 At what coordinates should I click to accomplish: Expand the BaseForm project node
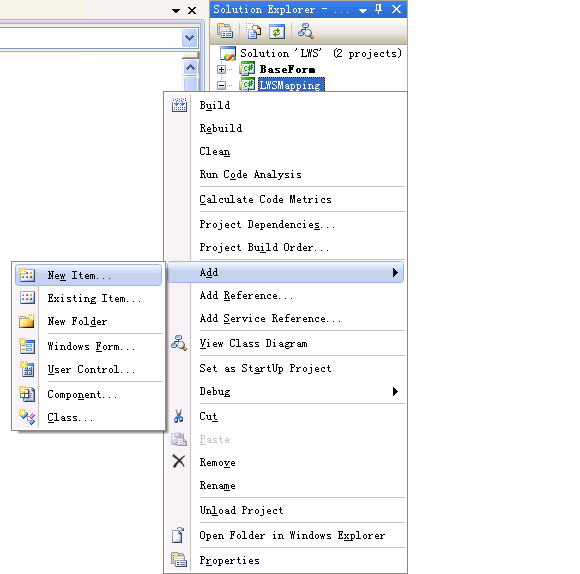(x=221, y=70)
